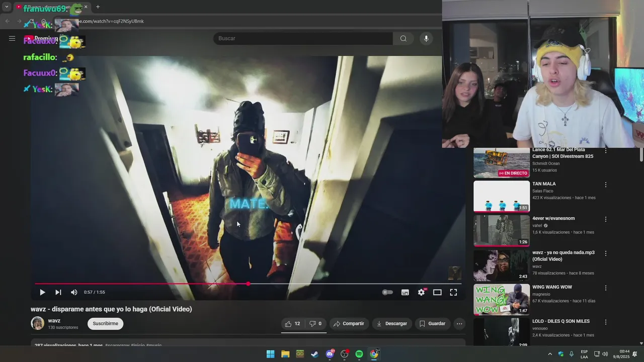Start voice search with microphone icon

coord(426,39)
